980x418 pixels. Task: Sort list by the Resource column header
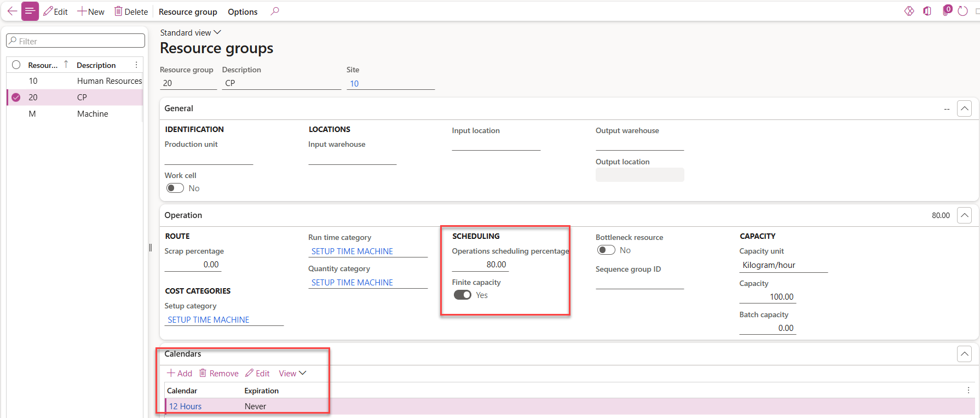(43, 65)
